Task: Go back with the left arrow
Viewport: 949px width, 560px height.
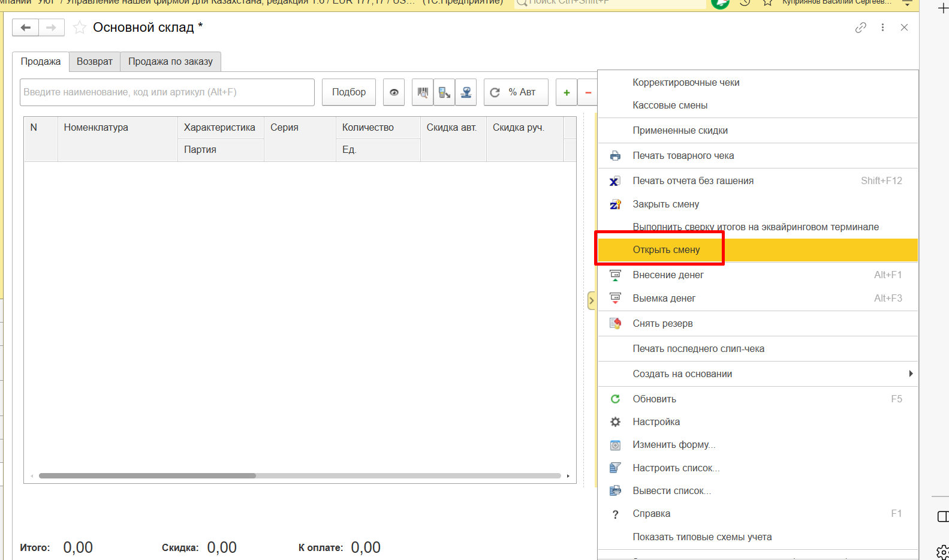Action: coord(26,28)
